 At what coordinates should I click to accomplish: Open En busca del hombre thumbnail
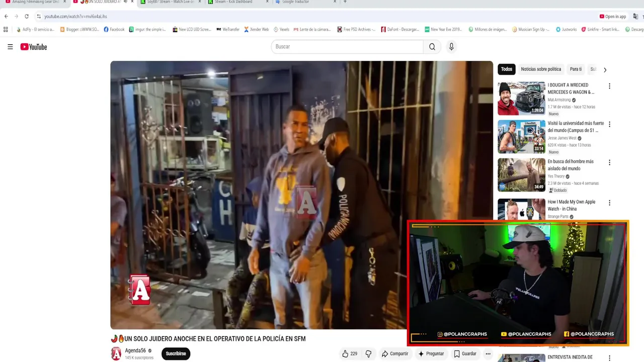click(521, 175)
